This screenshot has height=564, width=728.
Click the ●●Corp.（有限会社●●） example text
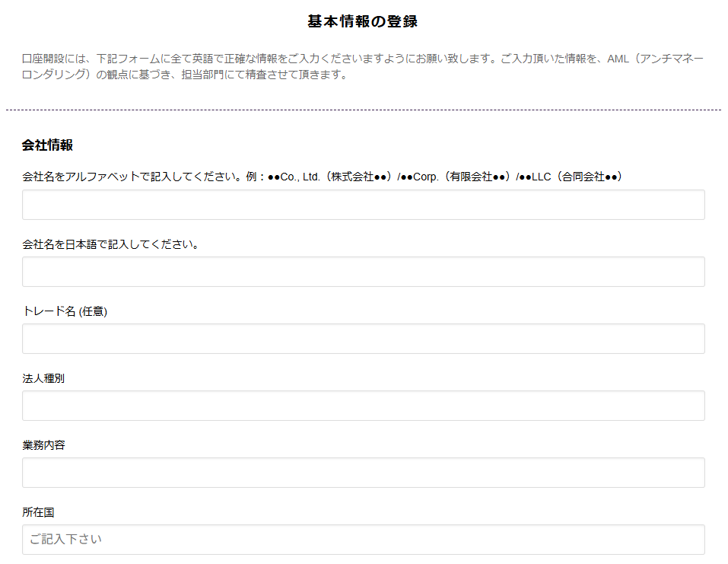coord(456,177)
